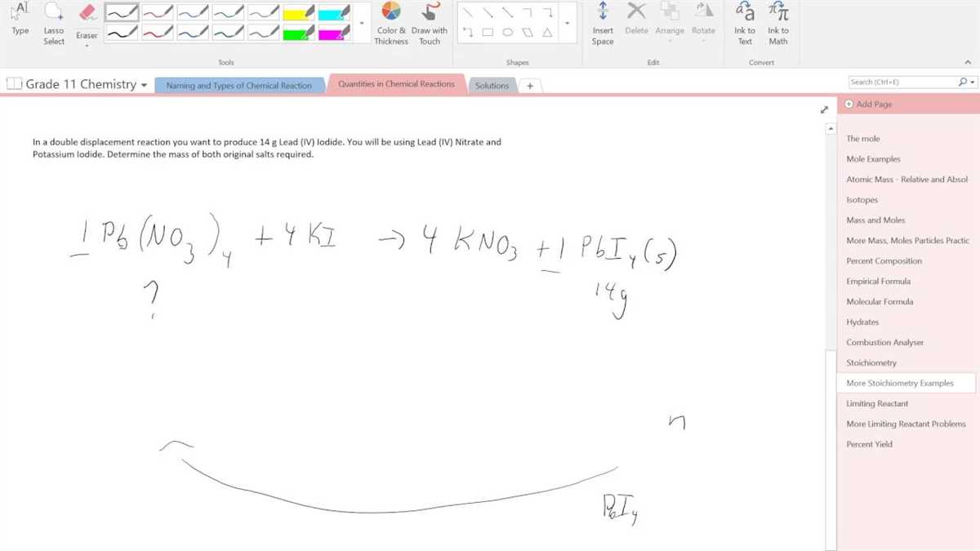Pick the bottom-row red pen

[x=157, y=32]
